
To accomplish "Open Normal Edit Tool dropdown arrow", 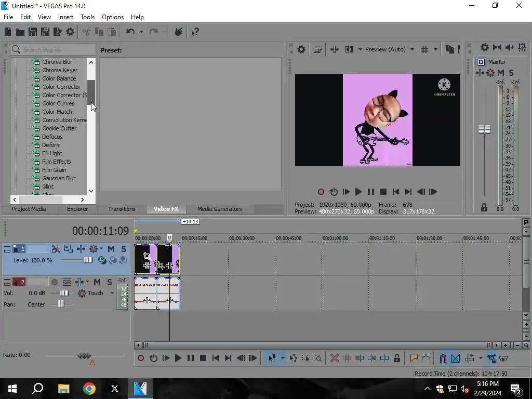I will point(282,358).
